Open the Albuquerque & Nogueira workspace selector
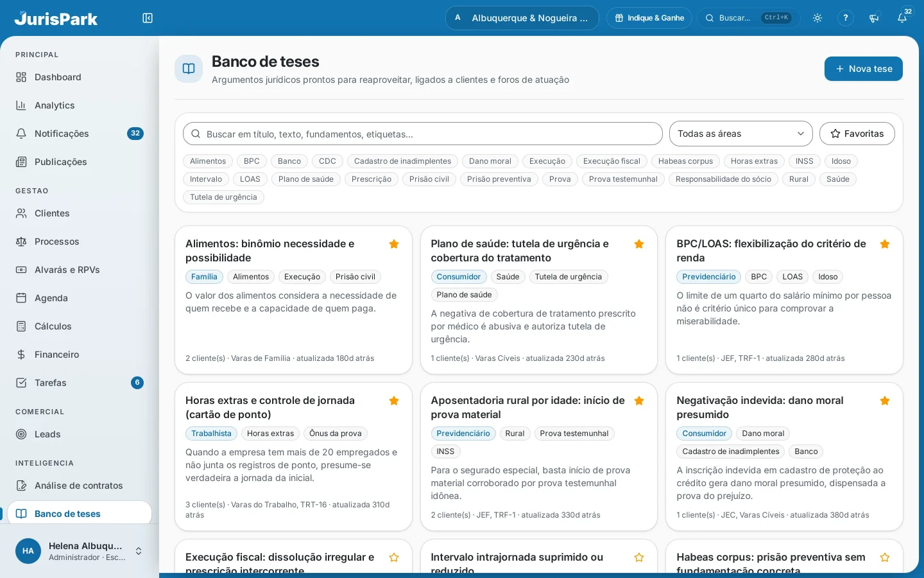 (x=522, y=18)
